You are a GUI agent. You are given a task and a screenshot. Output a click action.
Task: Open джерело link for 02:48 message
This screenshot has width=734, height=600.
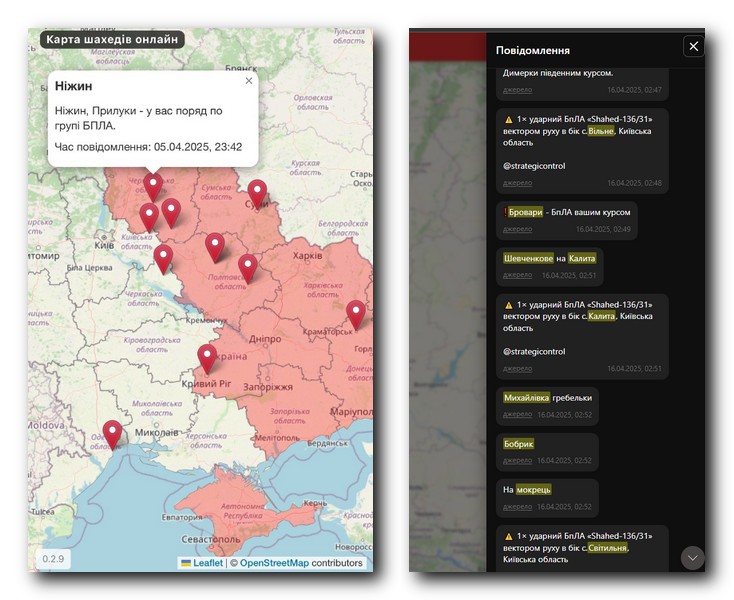point(517,183)
